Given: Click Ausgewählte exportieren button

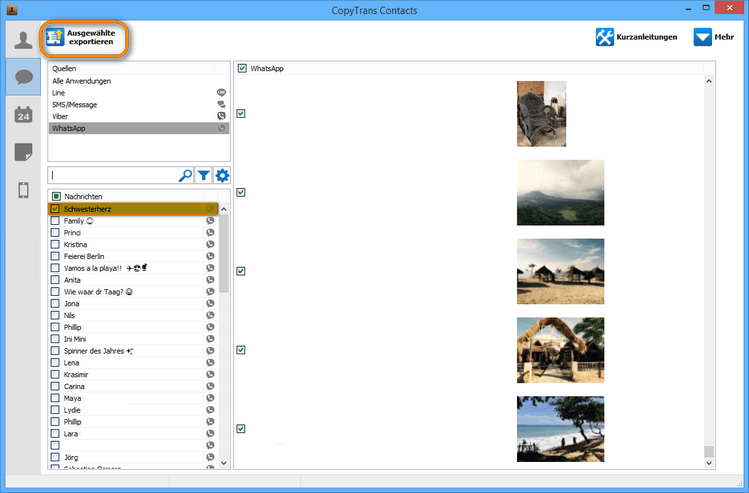Looking at the screenshot, I should 84,38.
